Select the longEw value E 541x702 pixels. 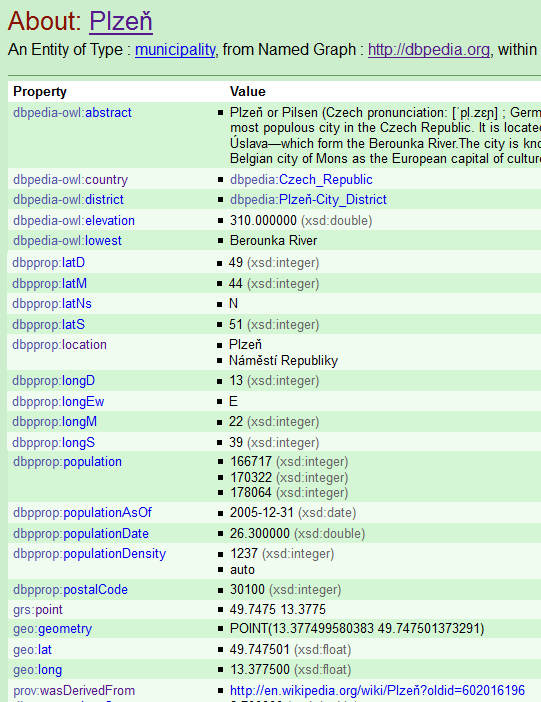coord(233,402)
